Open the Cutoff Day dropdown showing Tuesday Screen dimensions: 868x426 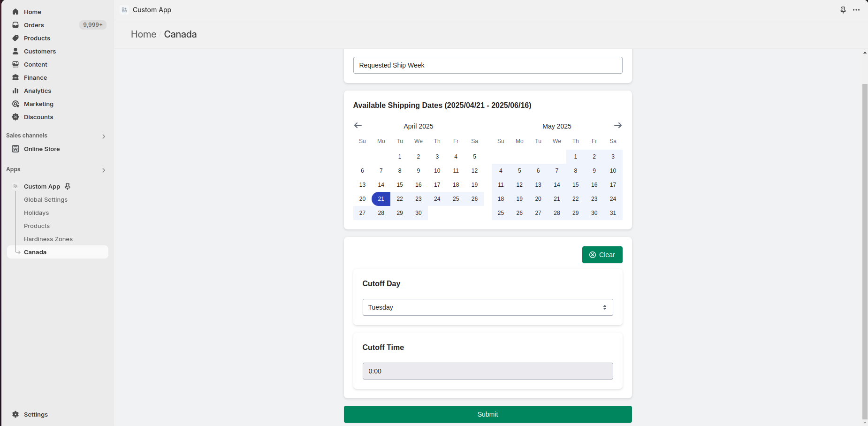click(x=487, y=307)
